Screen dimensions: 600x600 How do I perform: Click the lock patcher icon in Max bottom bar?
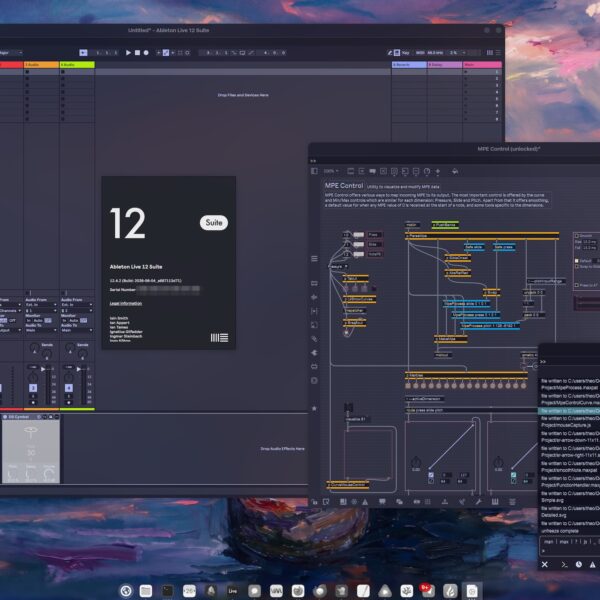(315, 502)
